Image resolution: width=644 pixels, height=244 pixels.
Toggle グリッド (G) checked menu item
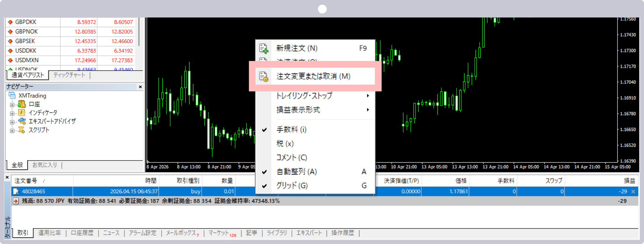pos(315,186)
